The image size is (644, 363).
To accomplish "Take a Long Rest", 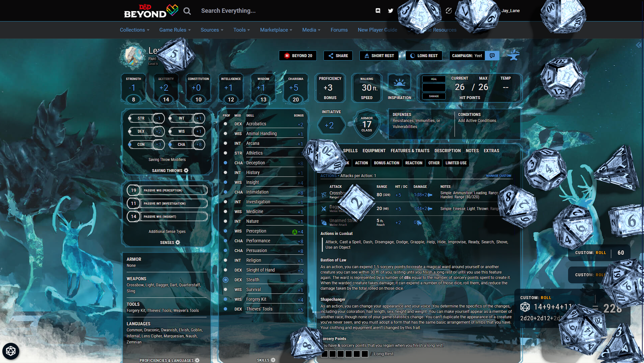I will [424, 56].
